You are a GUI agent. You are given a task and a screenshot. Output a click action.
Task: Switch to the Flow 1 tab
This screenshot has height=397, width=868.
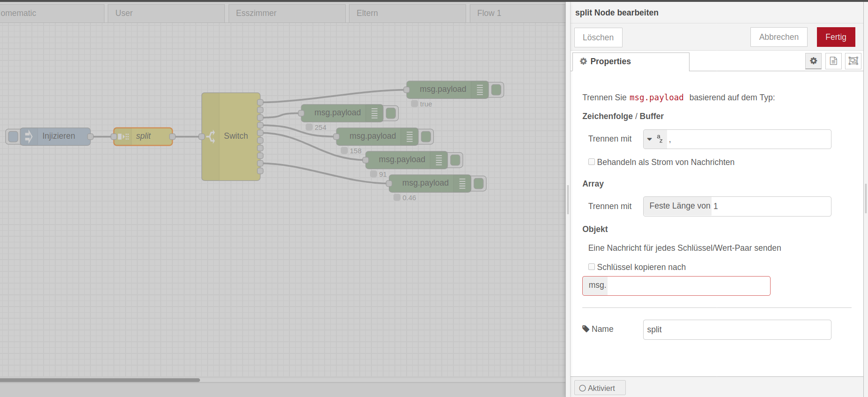coord(518,13)
